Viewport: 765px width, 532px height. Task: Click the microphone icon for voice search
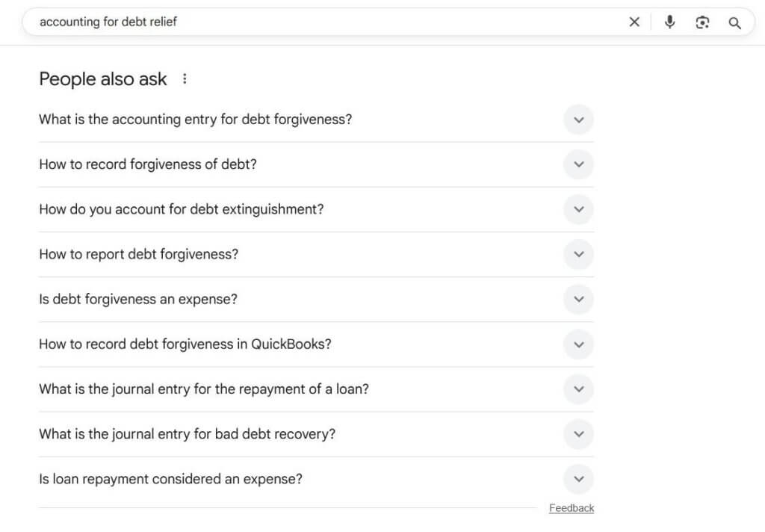click(669, 22)
